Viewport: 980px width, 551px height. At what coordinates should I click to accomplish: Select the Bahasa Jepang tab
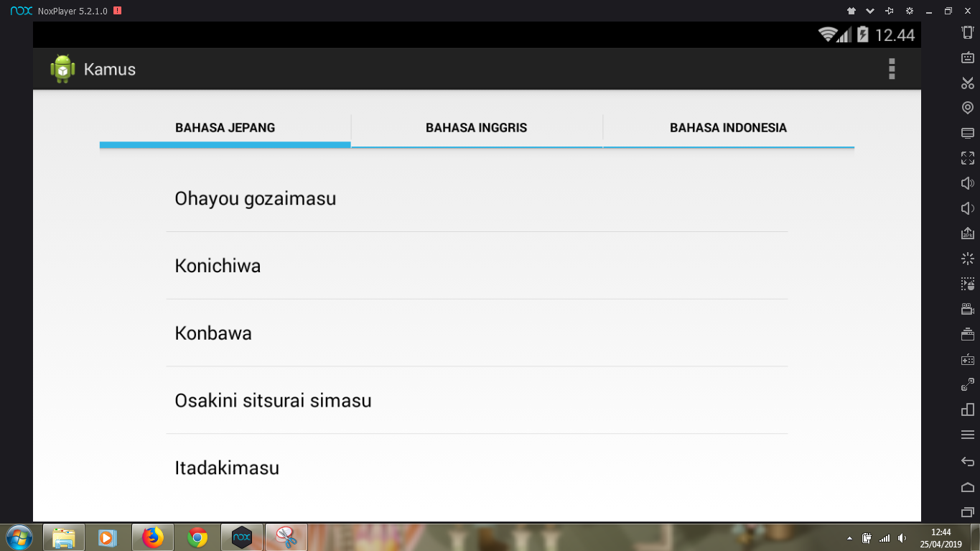(x=225, y=128)
